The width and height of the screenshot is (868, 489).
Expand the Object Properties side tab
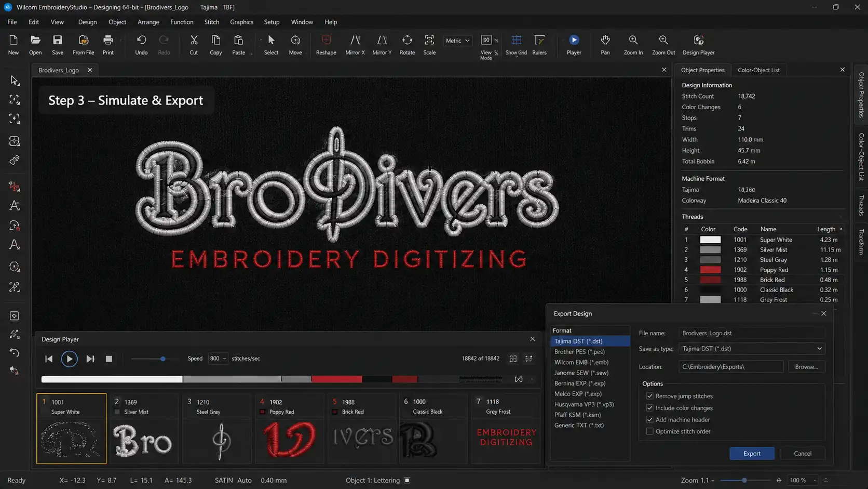[x=861, y=95]
